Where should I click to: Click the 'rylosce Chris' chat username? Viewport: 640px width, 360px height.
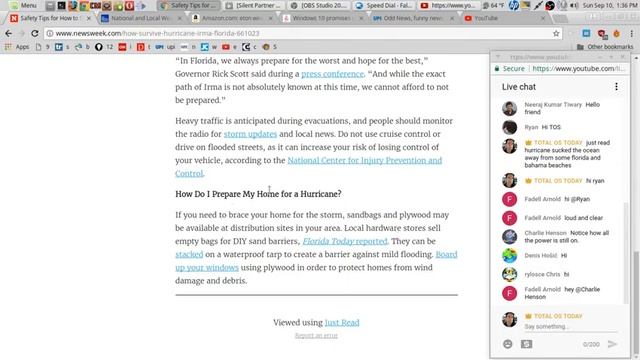[542, 274]
